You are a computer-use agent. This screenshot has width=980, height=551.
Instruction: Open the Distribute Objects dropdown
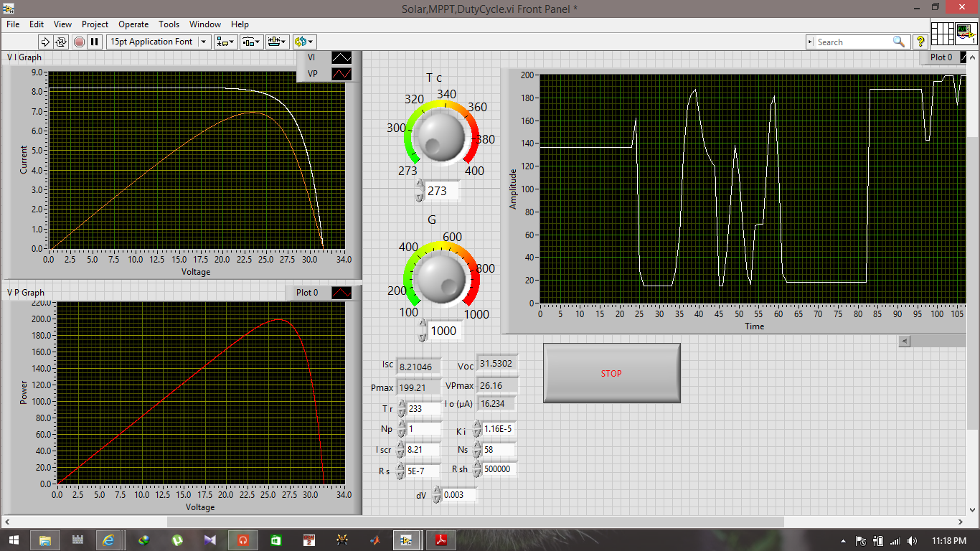pos(252,42)
